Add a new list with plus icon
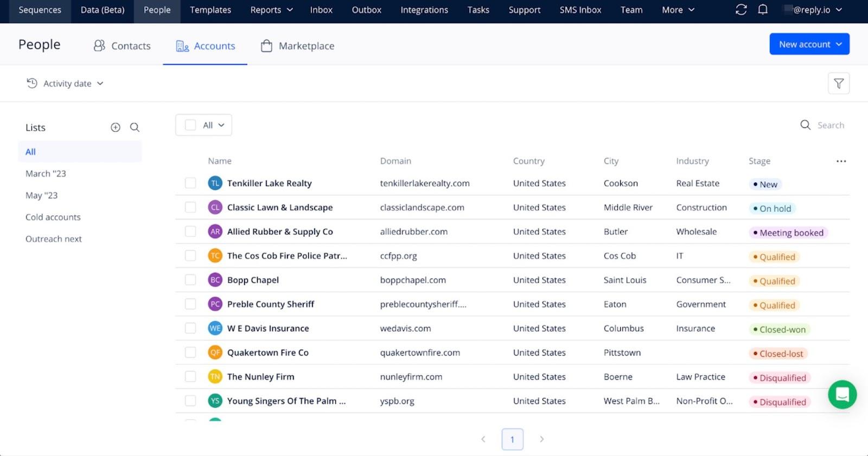 pos(116,127)
